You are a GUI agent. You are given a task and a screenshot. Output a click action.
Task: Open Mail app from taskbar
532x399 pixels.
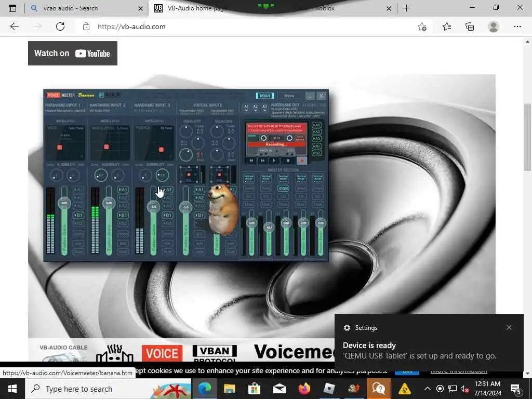coord(279,389)
